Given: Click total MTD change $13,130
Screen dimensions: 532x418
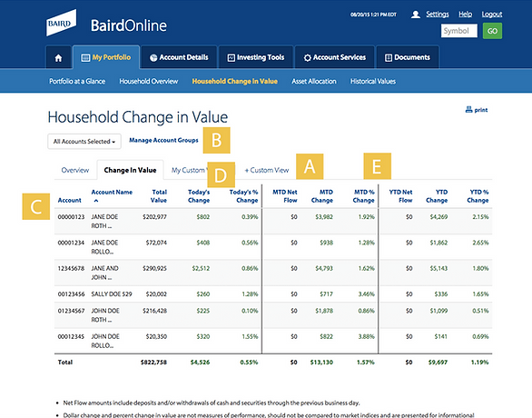Looking at the screenshot, I should (321, 363).
